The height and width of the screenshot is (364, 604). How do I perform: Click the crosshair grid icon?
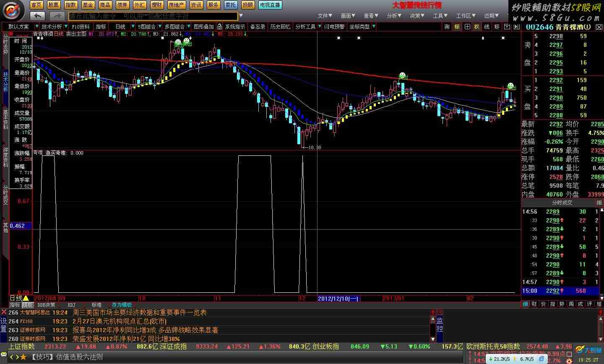pos(467,26)
